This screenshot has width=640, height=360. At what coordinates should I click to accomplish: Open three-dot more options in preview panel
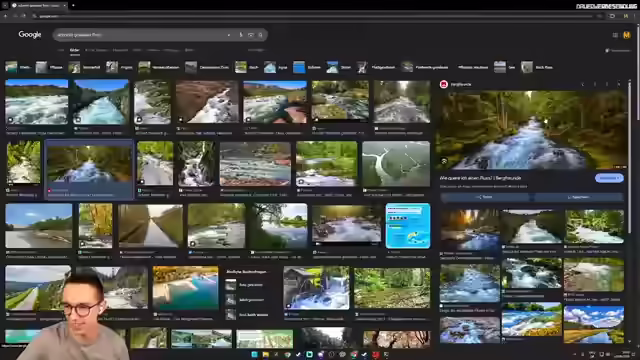click(607, 84)
